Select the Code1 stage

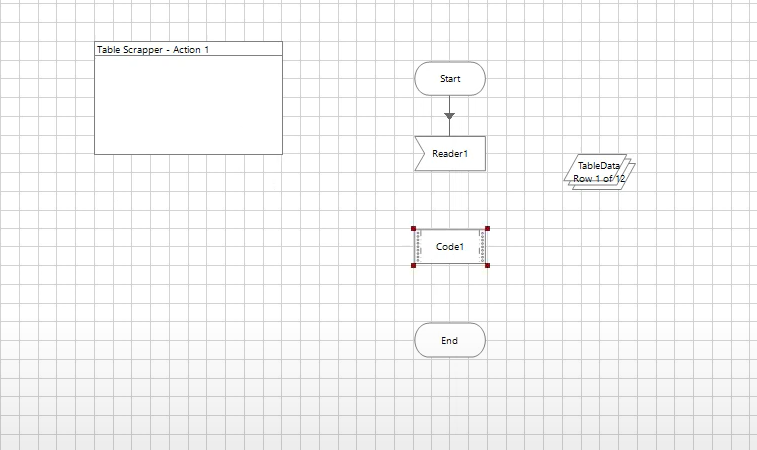pos(450,247)
